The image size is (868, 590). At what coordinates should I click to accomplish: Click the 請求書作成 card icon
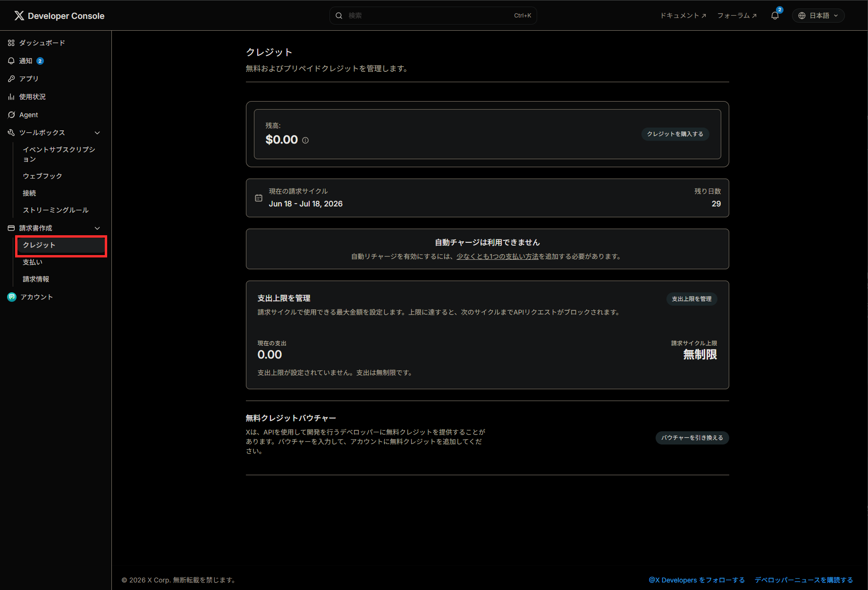(x=11, y=228)
